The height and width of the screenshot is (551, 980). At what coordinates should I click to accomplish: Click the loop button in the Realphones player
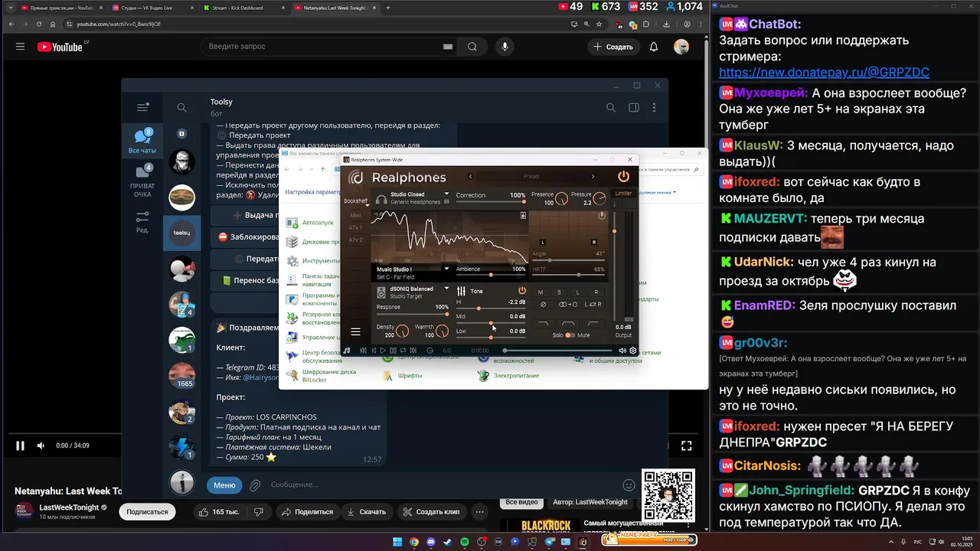coord(403,350)
